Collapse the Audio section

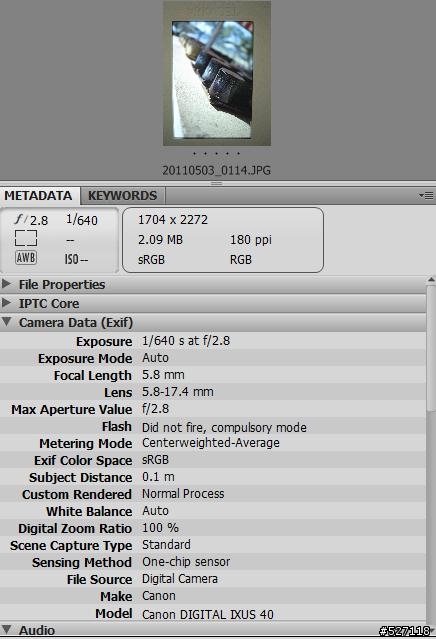click(x=7, y=629)
